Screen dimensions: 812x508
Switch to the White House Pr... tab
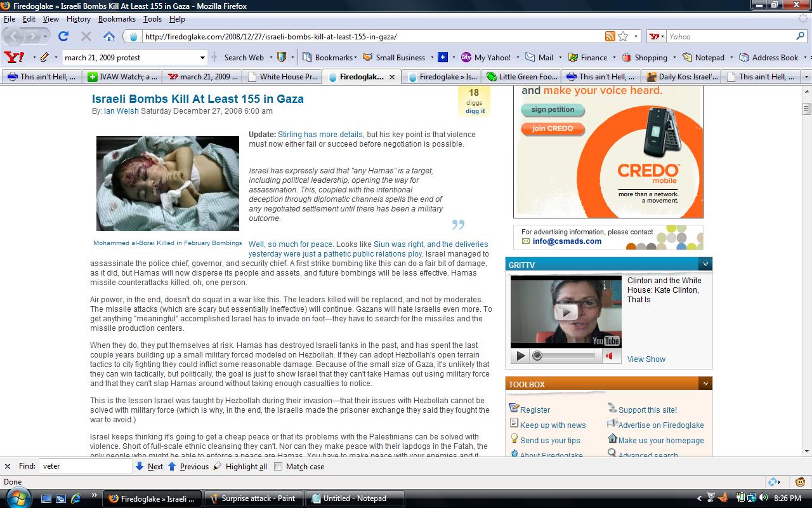pyautogui.click(x=282, y=77)
